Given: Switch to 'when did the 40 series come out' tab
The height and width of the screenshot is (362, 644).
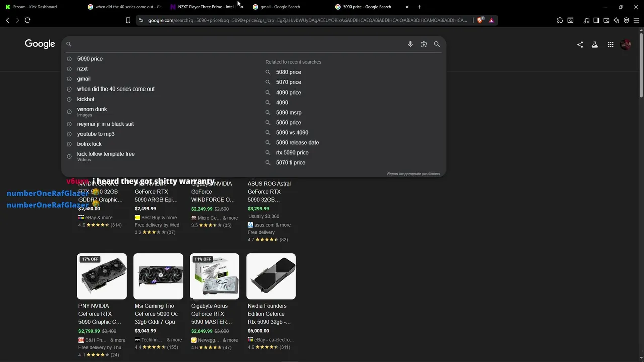Looking at the screenshot, I should (x=124, y=7).
